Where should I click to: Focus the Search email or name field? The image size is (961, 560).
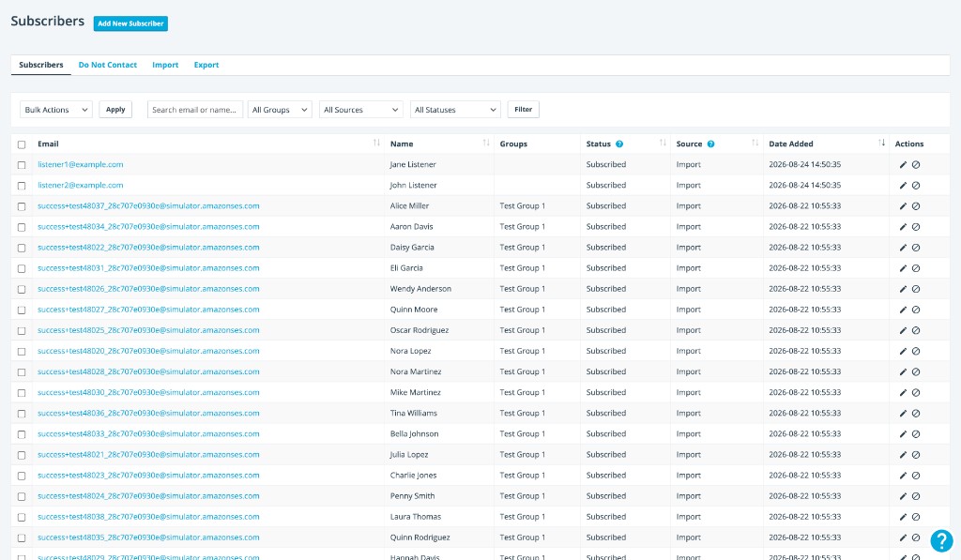click(195, 110)
